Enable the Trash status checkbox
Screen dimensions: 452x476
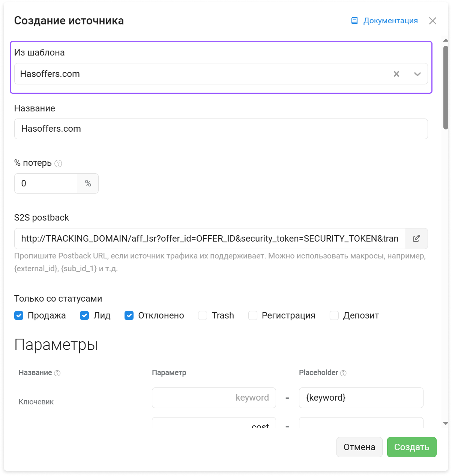click(203, 315)
